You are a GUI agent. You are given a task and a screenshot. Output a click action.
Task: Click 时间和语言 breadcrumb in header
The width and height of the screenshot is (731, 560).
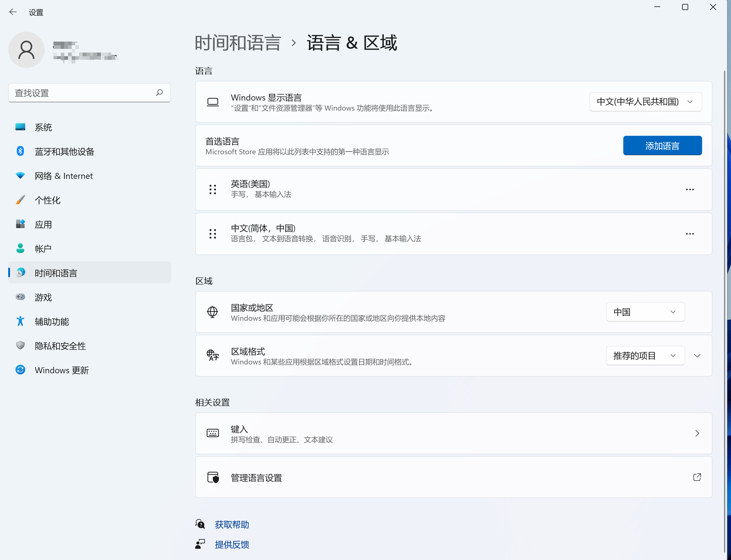point(238,43)
